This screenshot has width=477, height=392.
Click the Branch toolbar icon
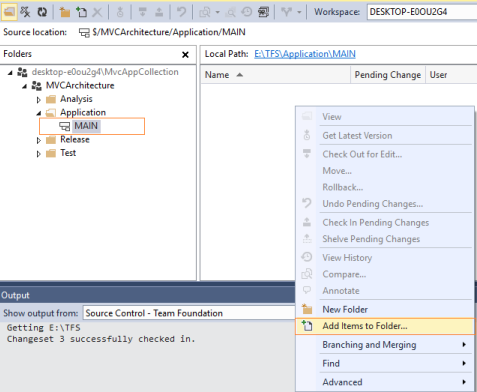coord(286,12)
